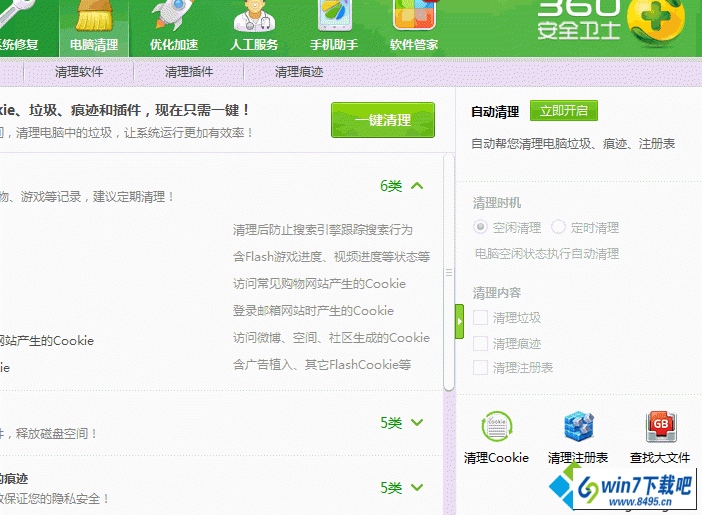
Task: Launch the 查找大文件 tool icon
Action: pos(661,426)
